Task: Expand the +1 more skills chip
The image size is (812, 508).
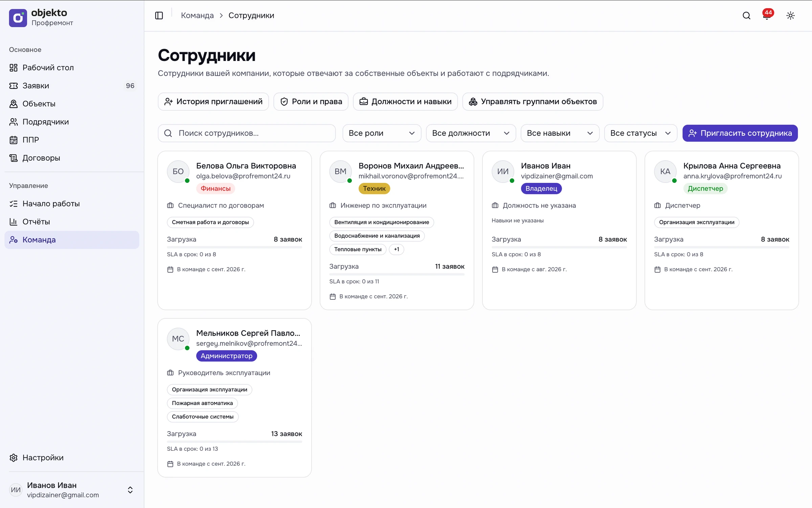Action: [x=396, y=249]
